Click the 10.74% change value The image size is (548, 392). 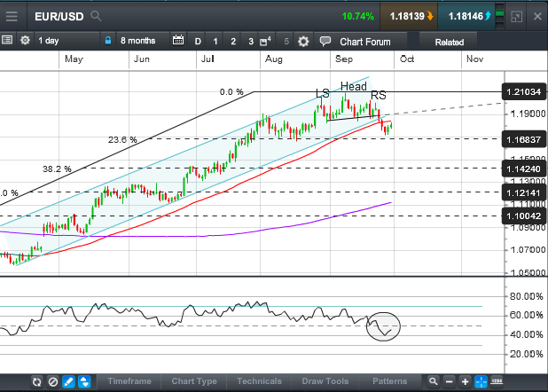pyautogui.click(x=357, y=17)
